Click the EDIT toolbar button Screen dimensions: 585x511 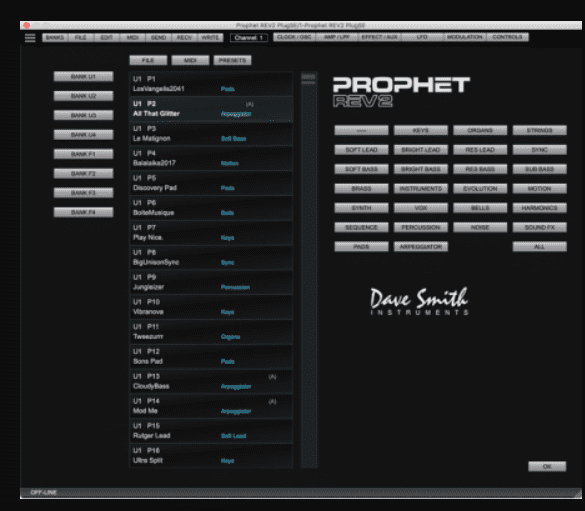[107, 38]
